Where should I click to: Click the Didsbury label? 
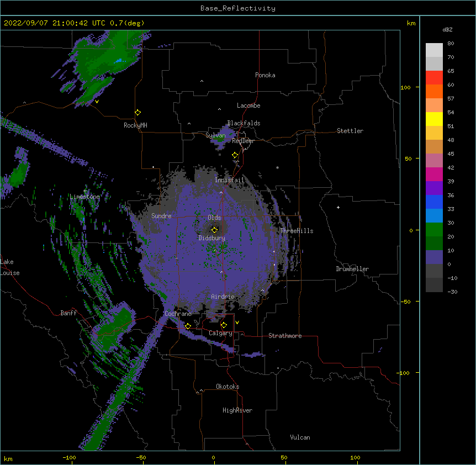pyautogui.click(x=212, y=238)
